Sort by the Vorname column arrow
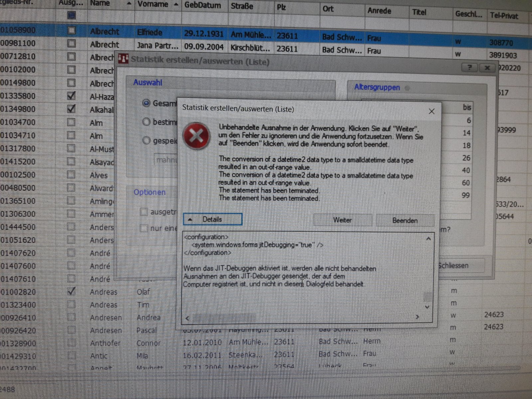 click(x=176, y=4)
